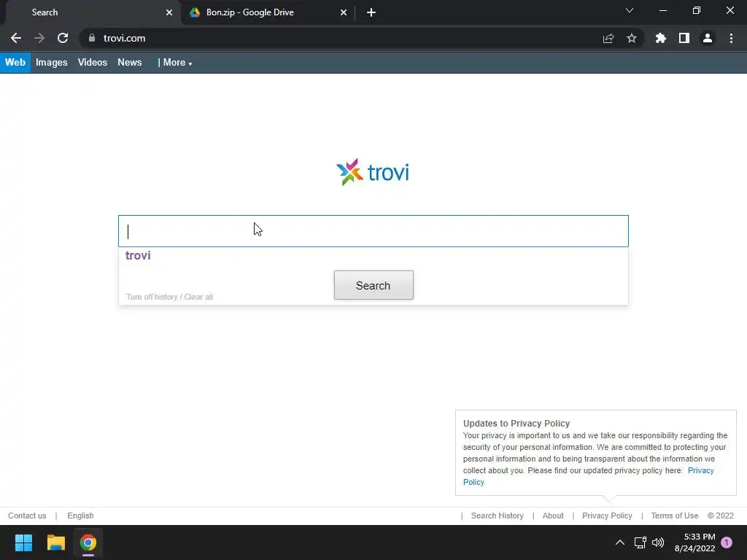View site info via the lock icon
The width and height of the screenshot is (747, 560).
(x=92, y=38)
